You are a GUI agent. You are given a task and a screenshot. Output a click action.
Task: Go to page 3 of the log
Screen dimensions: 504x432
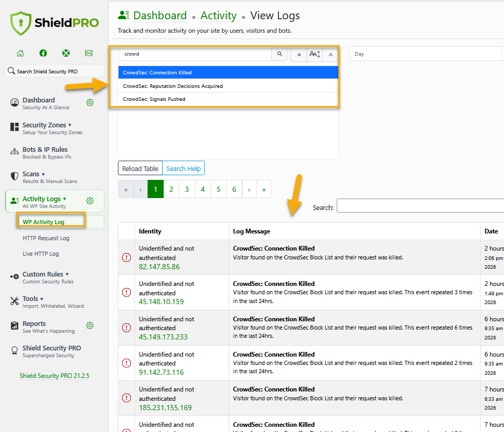click(187, 189)
